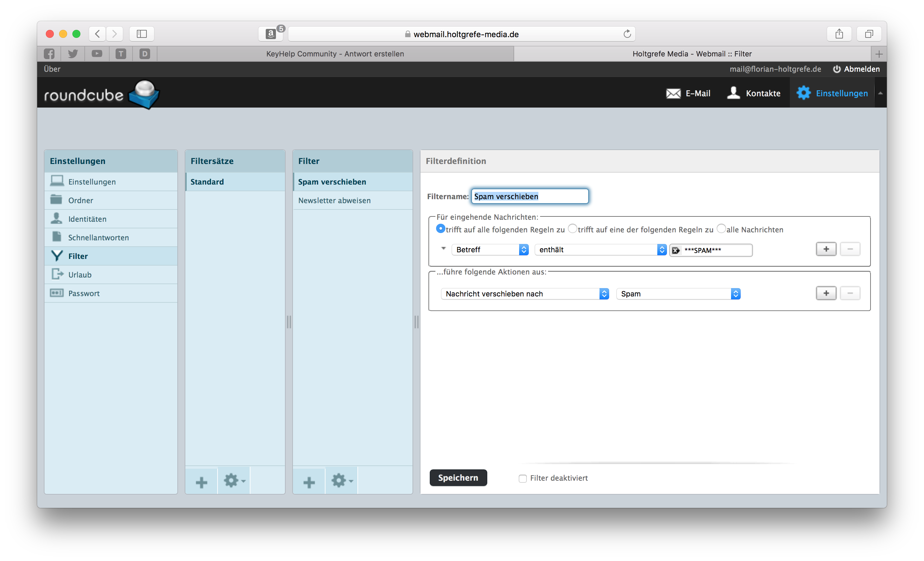Switch to KeyHelp Community browser tab
This screenshot has height=561, width=924.
[335, 54]
